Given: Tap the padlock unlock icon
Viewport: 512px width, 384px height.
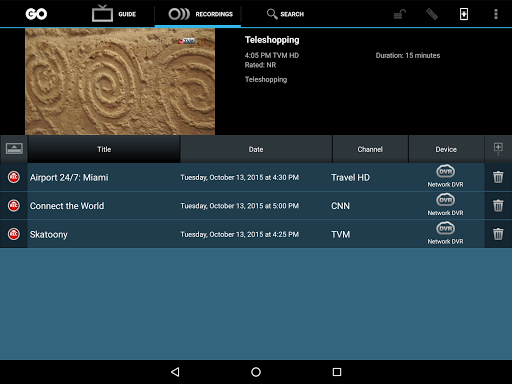Looking at the screenshot, I should pos(400,14).
